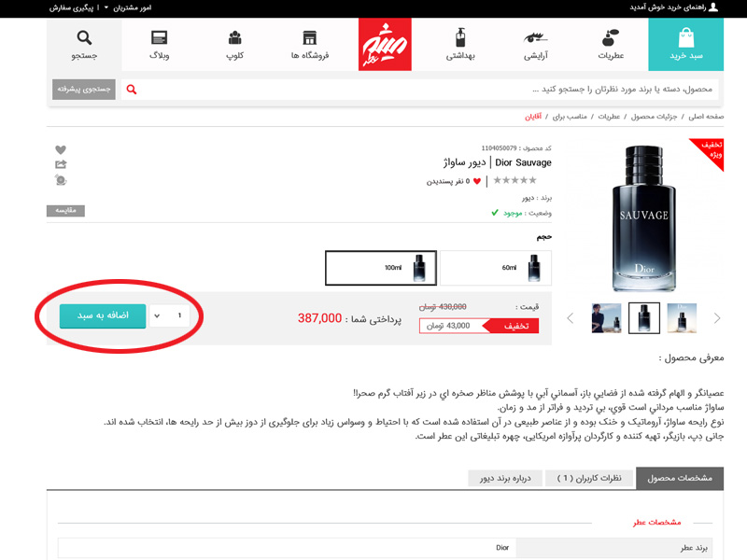Click the مشخصات عطر section heading
This screenshot has height=560, width=747.
[657, 523]
